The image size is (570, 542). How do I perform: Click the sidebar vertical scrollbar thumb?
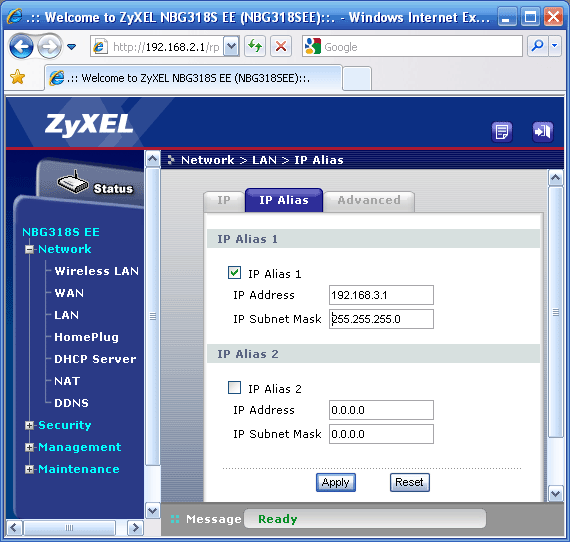153,316
